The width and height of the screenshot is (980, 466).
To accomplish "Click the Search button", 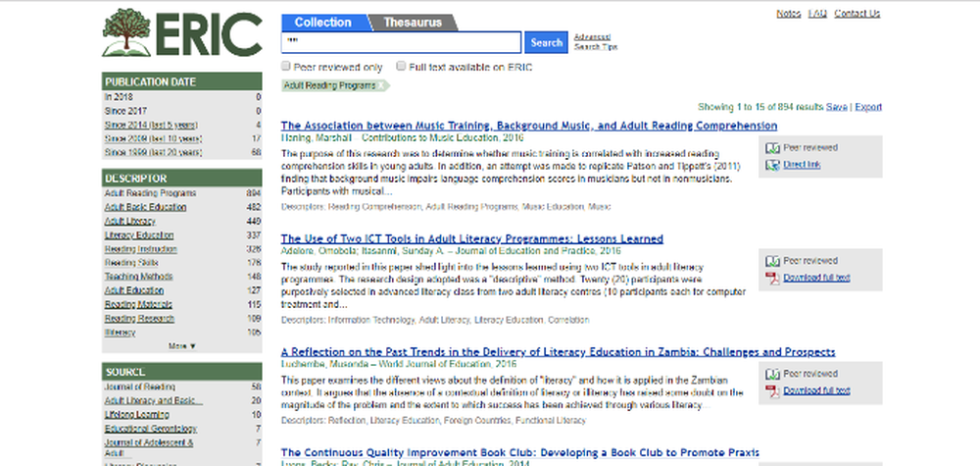I will [x=546, y=42].
